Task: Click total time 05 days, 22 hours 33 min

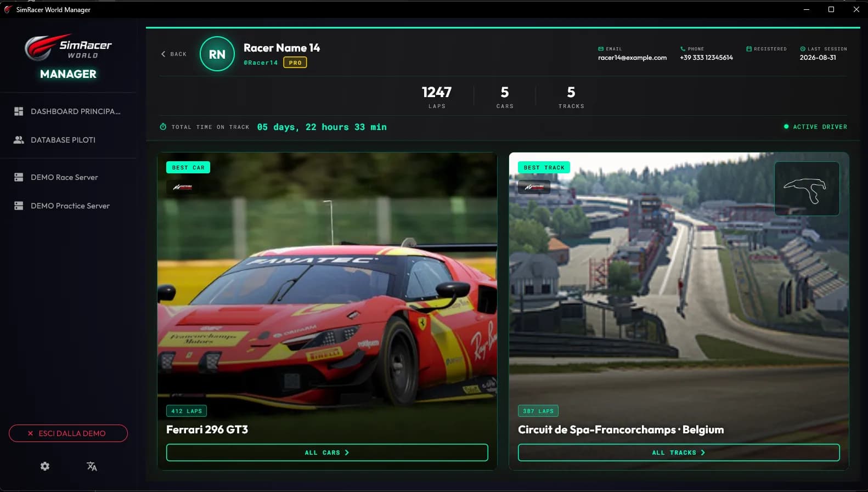Action: (322, 127)
